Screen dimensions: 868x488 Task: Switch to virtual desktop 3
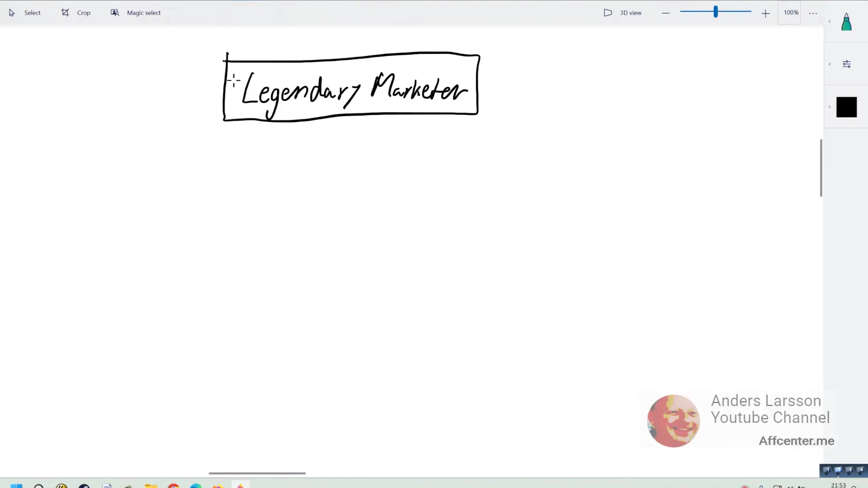pyautogui.click(x=849, y=470)
